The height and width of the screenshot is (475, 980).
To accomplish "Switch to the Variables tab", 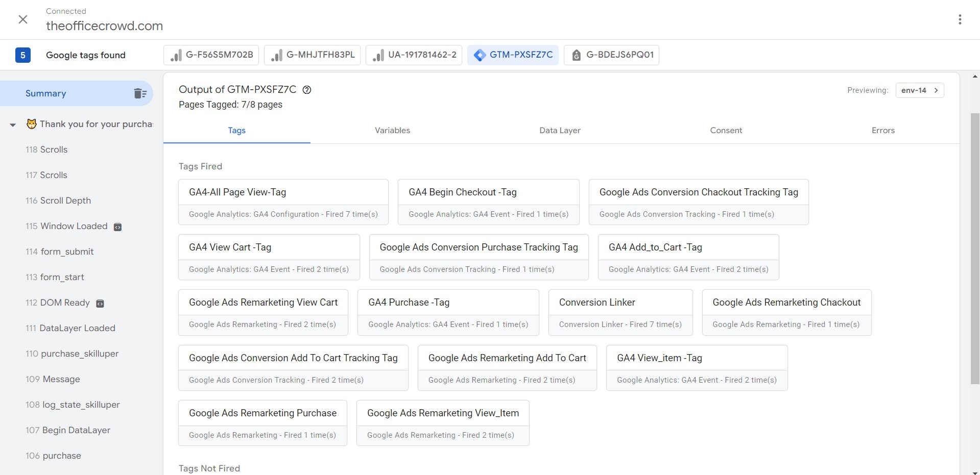I will (392, 130).
